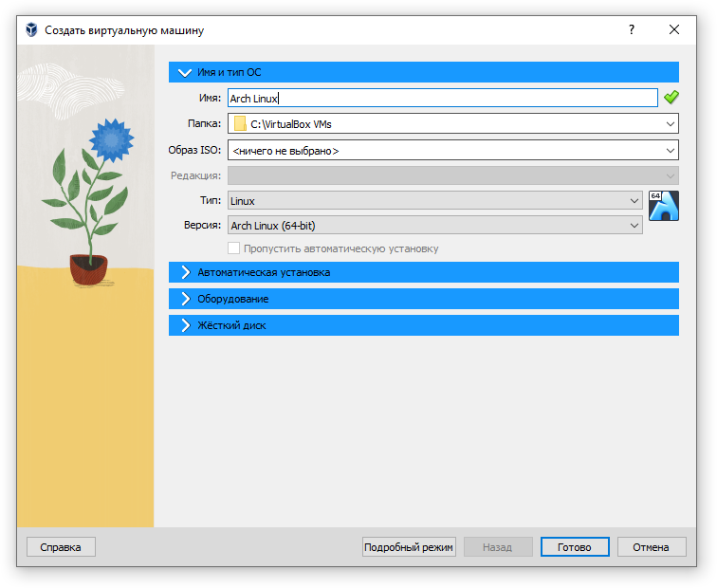717x588 pixels.
Task: Collapse the Имя и тип ОС section
Action: [x=423, y=72]
